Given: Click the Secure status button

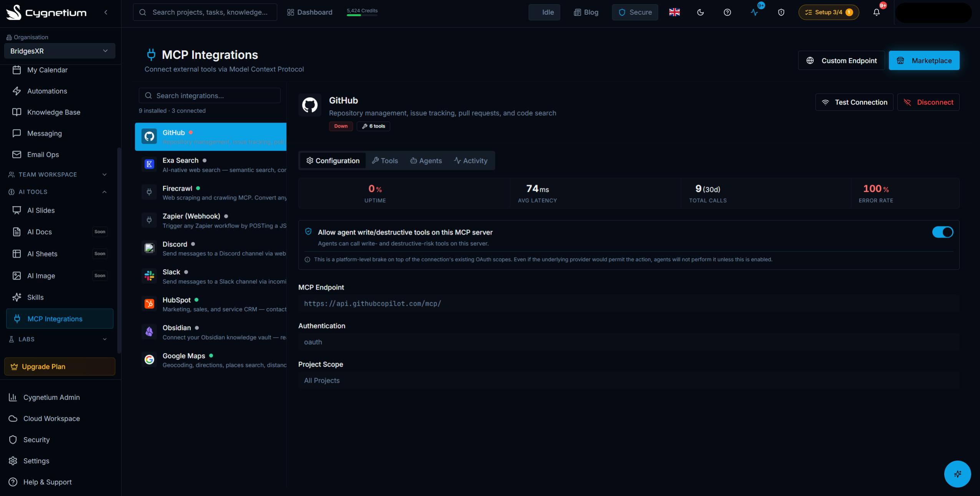Looking at the screenshot, I should tap(635, 12).
